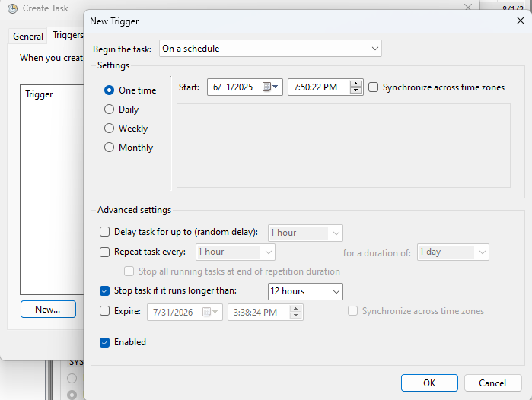Open the random delay 1 hour dropdown
Image resolution: width=532 pixels, height=400 pixels.
(x=305, y=233)
